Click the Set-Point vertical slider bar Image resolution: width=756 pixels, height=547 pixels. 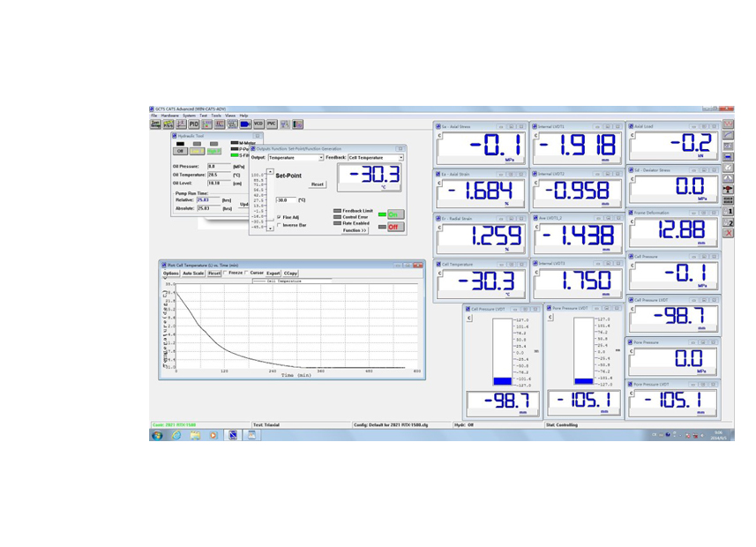coord(271,200)
